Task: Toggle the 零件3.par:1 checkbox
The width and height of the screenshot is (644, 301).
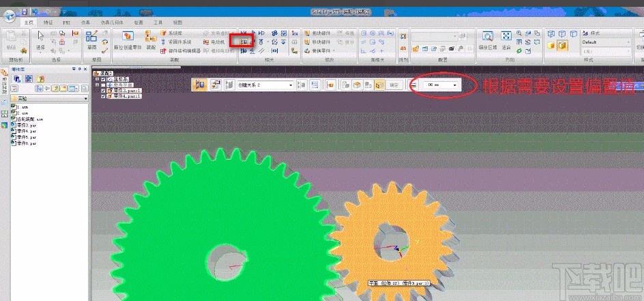Action: click(103, 90)
